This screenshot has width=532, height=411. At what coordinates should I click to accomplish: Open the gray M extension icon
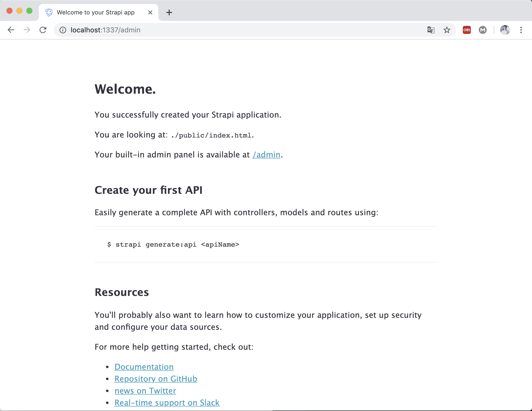(x=483, y=30)
